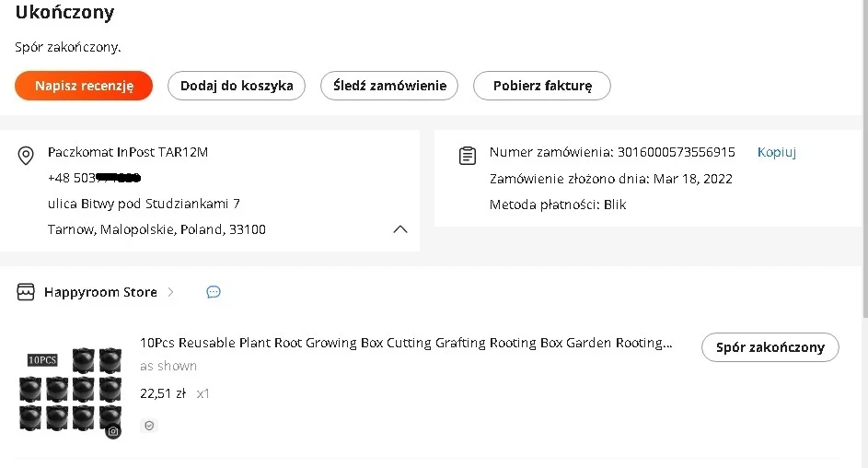Open the Reusable Plant Root Growing Box title
This screenshot has width=868, height=468.
coord(406,343)
